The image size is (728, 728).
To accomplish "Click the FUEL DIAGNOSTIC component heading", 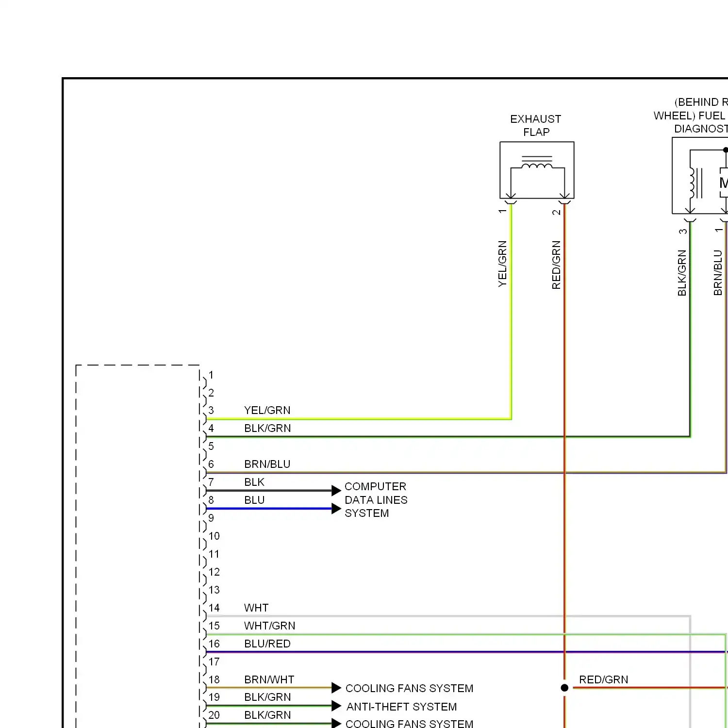I will (690, 116).
